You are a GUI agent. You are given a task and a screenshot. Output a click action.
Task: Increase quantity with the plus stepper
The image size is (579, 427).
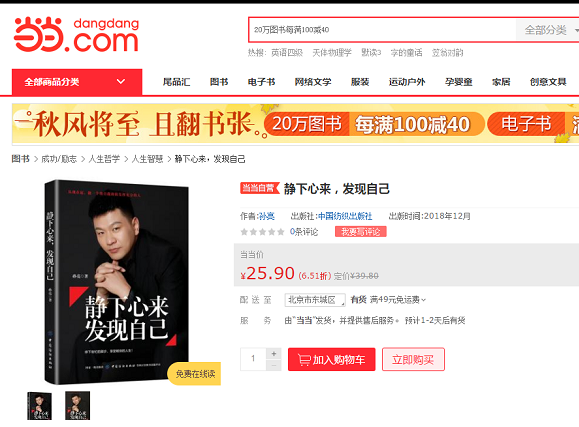tap(274, 353)
